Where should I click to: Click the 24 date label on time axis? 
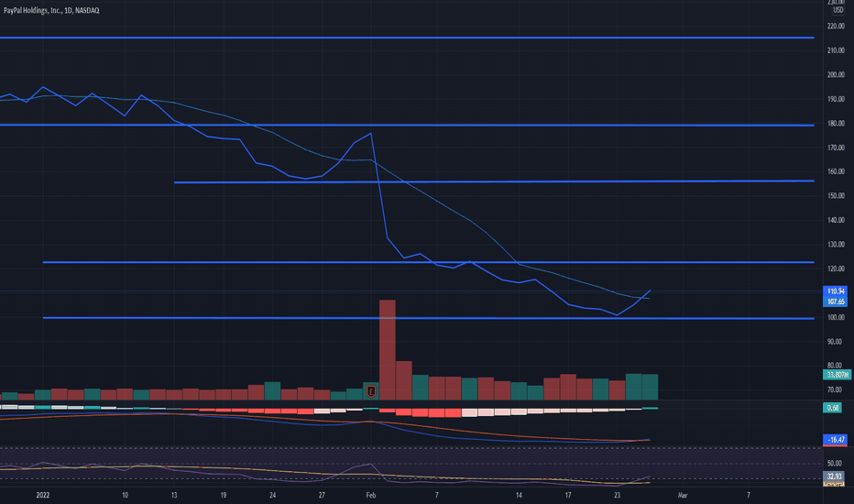272,495
